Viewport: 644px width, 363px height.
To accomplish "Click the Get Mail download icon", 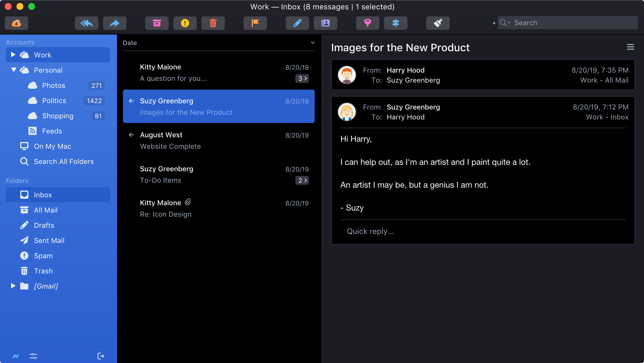I will coord(16,23).
